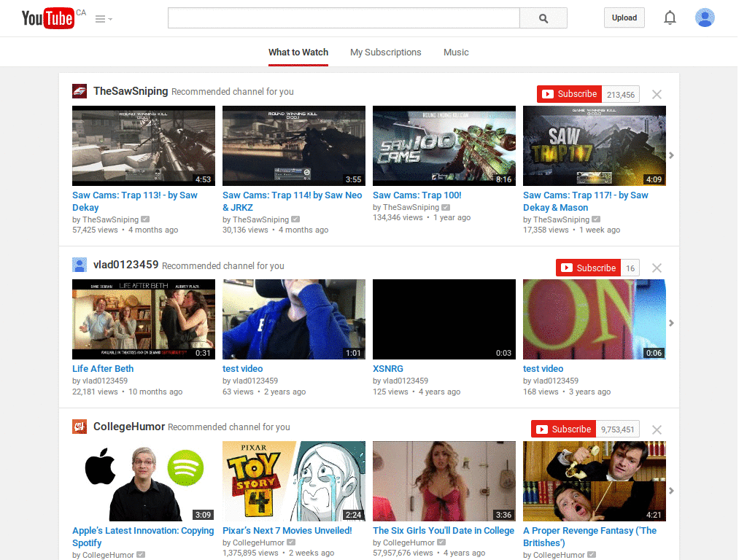Viewport: 747px width, 560px height.
Task: Play Six Girls You'll Date thumbnail
Action: [444, 481]
